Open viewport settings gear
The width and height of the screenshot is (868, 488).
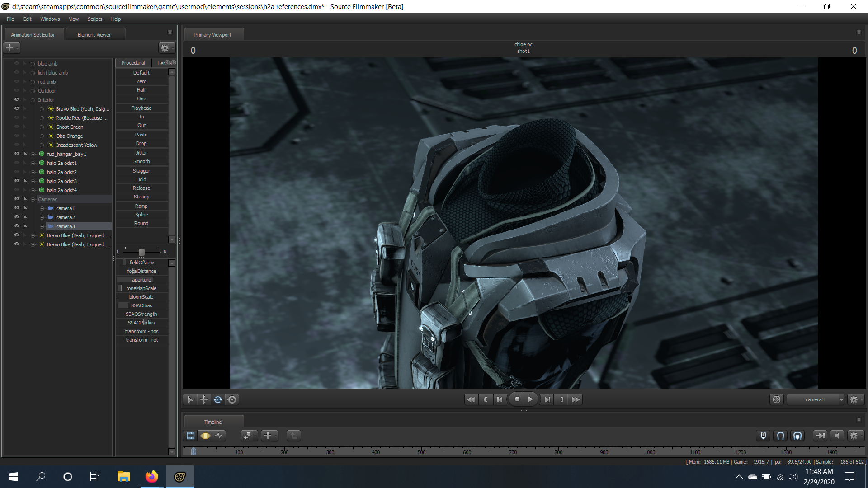[855, 399]
